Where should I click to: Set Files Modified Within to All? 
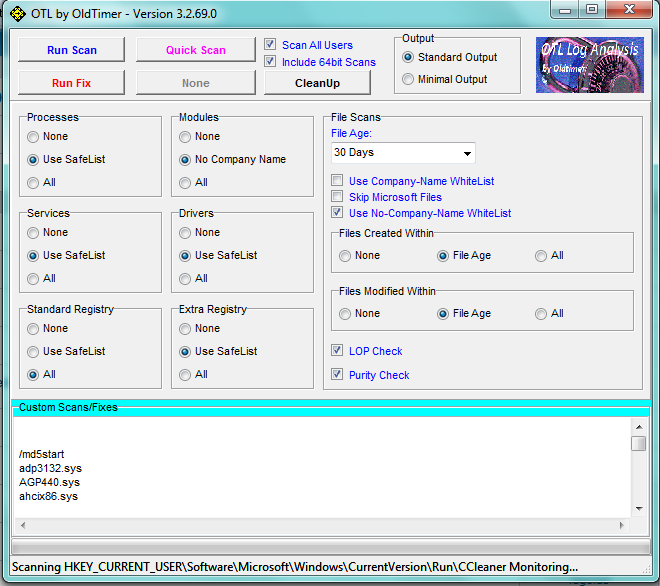click(541, 314)
